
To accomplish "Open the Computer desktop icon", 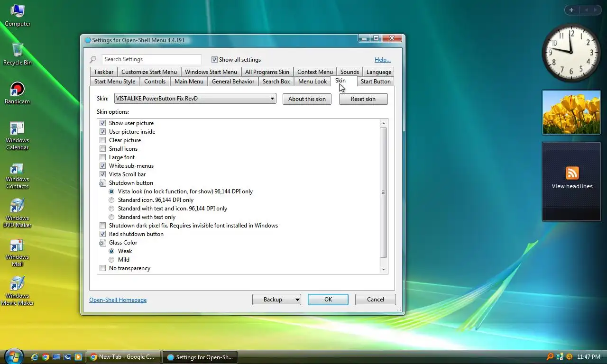I will [x=18, y=15].
